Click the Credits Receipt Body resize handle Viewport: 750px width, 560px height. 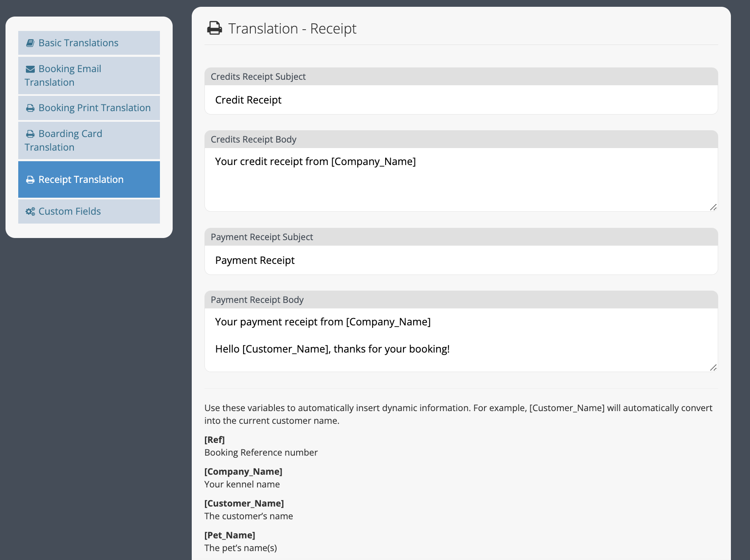pos(713,207)
